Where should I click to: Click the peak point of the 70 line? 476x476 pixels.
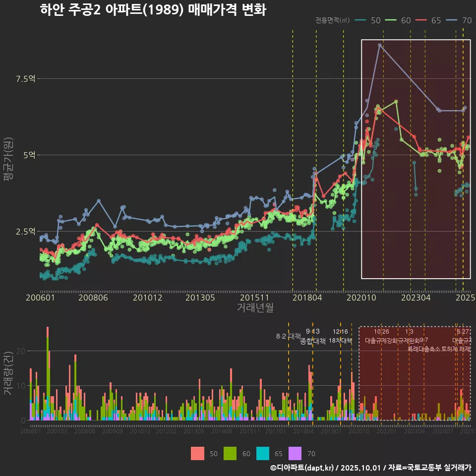[x=380, y=45]
